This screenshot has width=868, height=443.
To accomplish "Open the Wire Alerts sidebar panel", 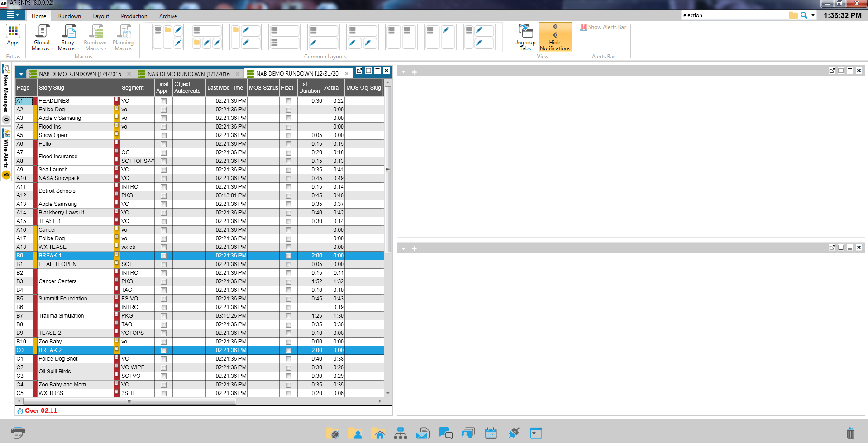I will pos(6,154).
